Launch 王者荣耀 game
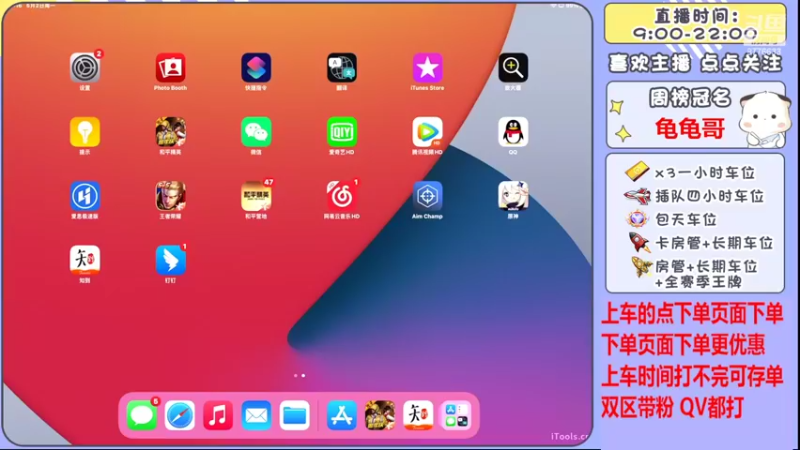 pyautogui.click(x=170, y=196)
